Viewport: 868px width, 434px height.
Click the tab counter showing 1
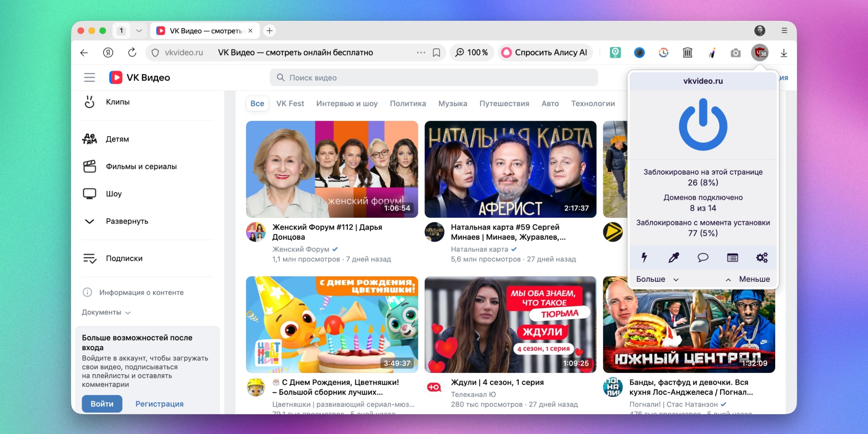(121, 31)
